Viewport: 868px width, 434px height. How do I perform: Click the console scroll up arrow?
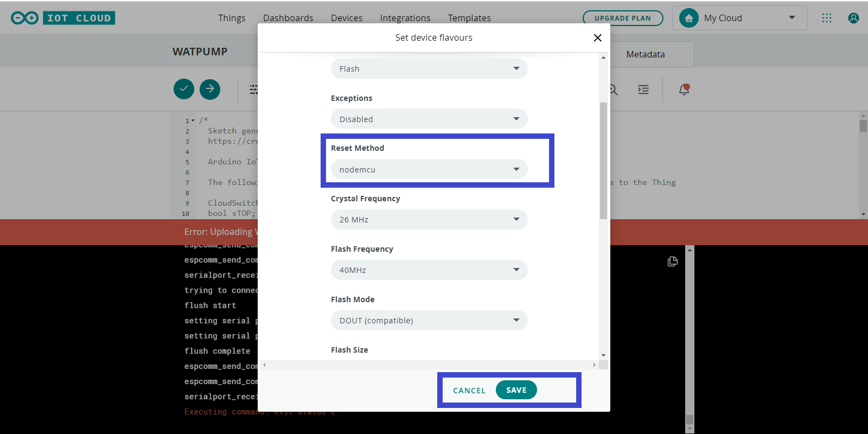click(690, 250)
